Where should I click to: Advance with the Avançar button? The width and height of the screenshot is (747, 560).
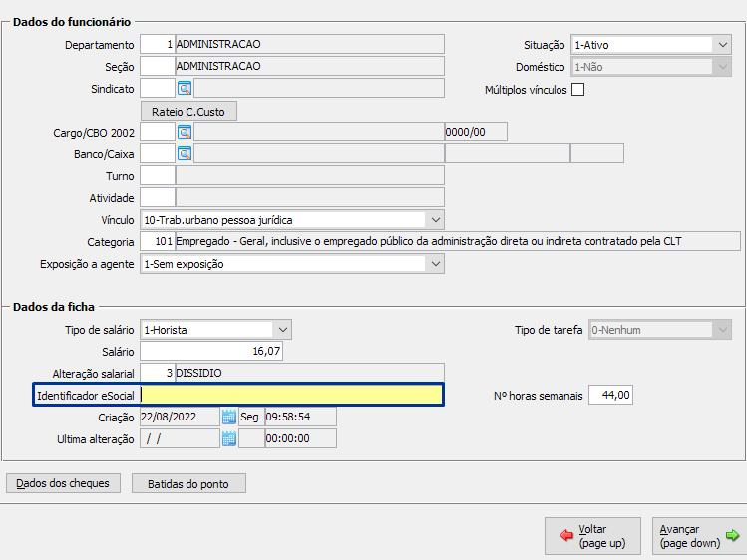pos(699,536)
